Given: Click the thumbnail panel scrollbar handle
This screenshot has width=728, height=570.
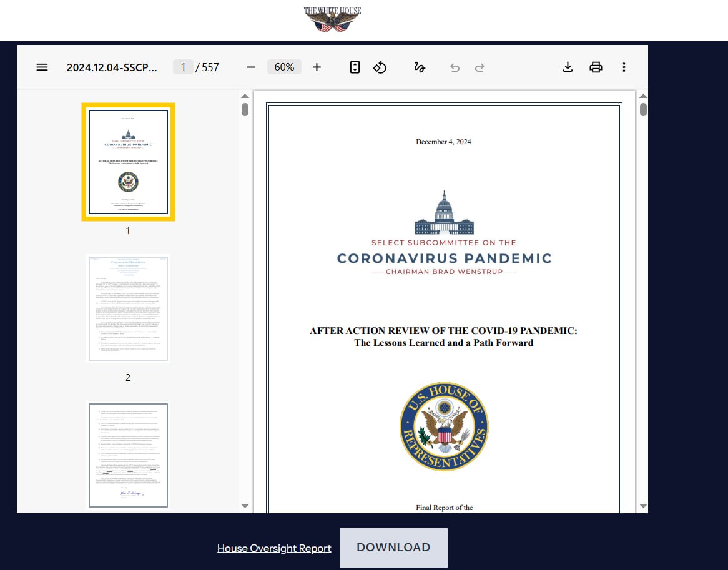Looking at the screenshot, I should [245, 109].
